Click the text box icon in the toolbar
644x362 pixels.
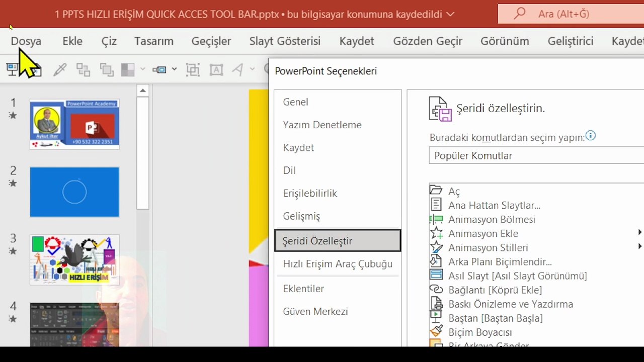point(216,69)
